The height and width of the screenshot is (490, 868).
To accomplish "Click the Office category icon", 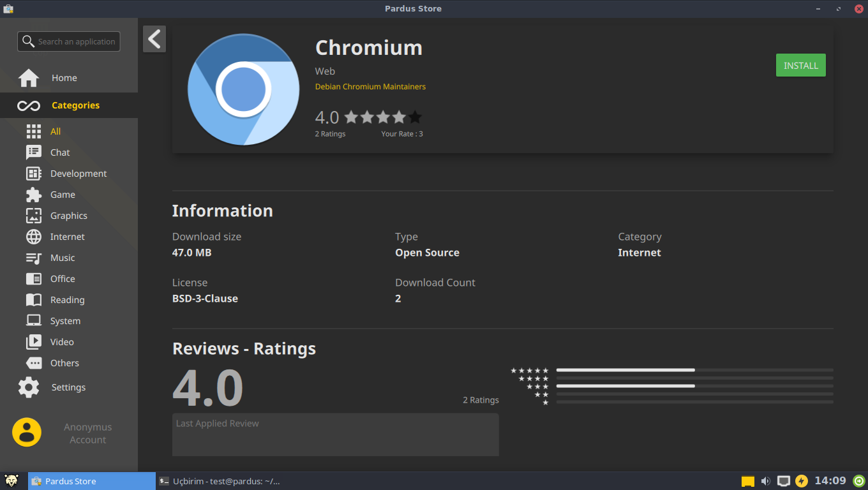I will 34,279.
